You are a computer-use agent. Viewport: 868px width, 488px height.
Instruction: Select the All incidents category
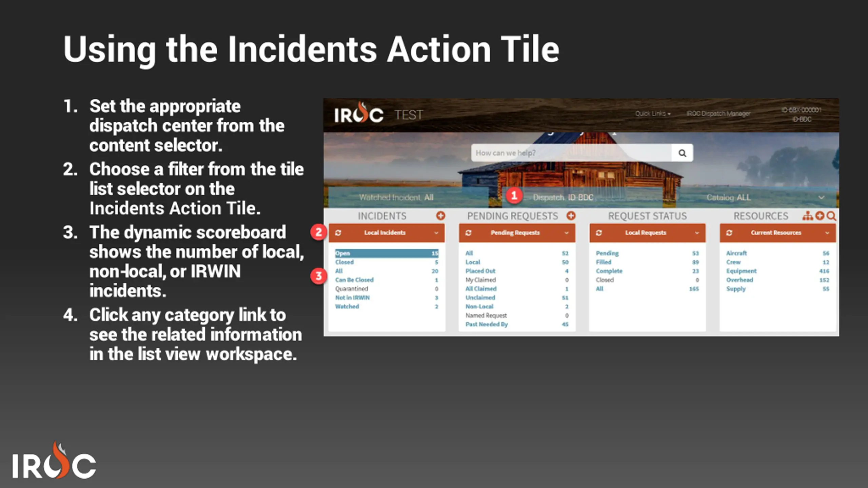[339, 271]
